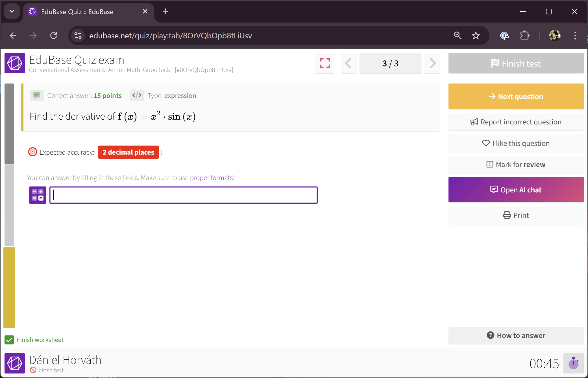
Task: Open AI chat
Action: (516, 190)
